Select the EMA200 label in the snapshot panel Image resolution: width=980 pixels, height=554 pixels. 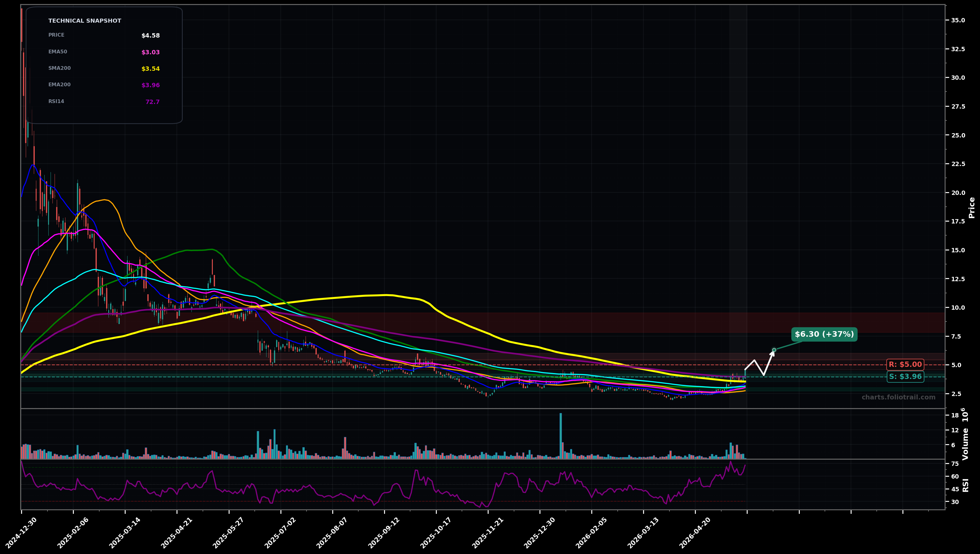point(59,85)
